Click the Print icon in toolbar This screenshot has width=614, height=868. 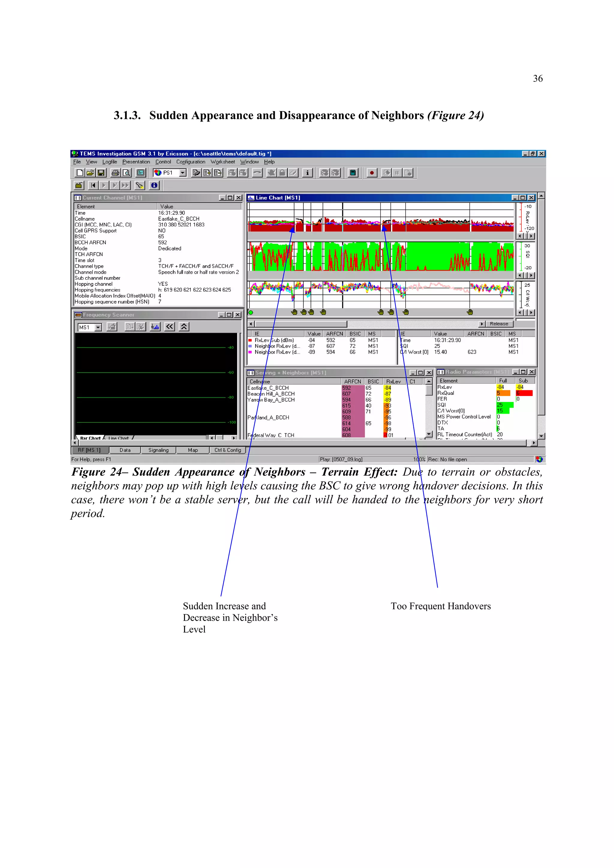(x=115, y=173)
